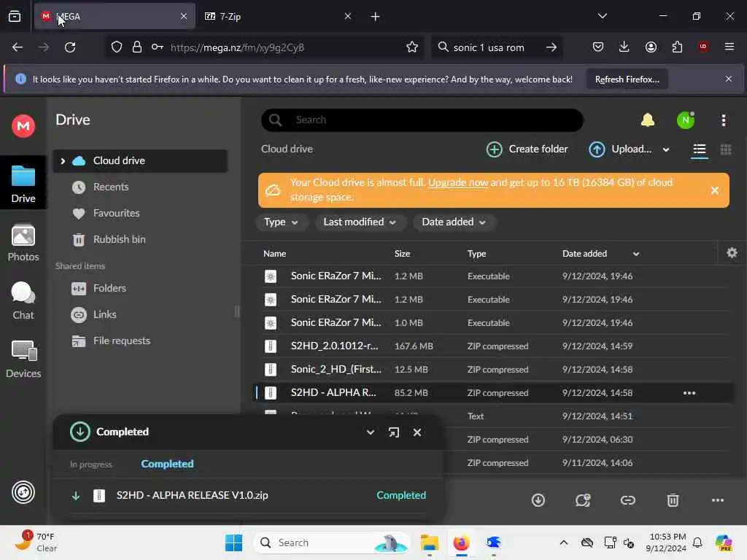
Task: Get link for selected file
Action: pyautogui.click(x=628, y=500)
